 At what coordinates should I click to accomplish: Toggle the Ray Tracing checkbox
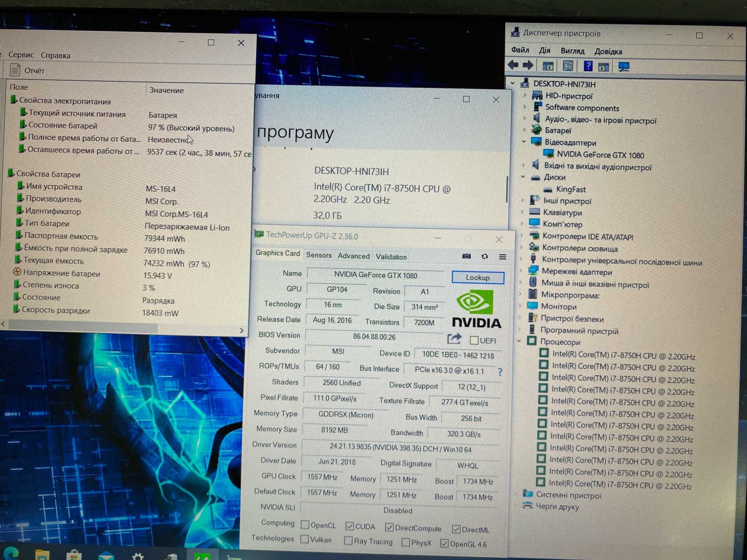pyautogui.click(x=348, y=541)
